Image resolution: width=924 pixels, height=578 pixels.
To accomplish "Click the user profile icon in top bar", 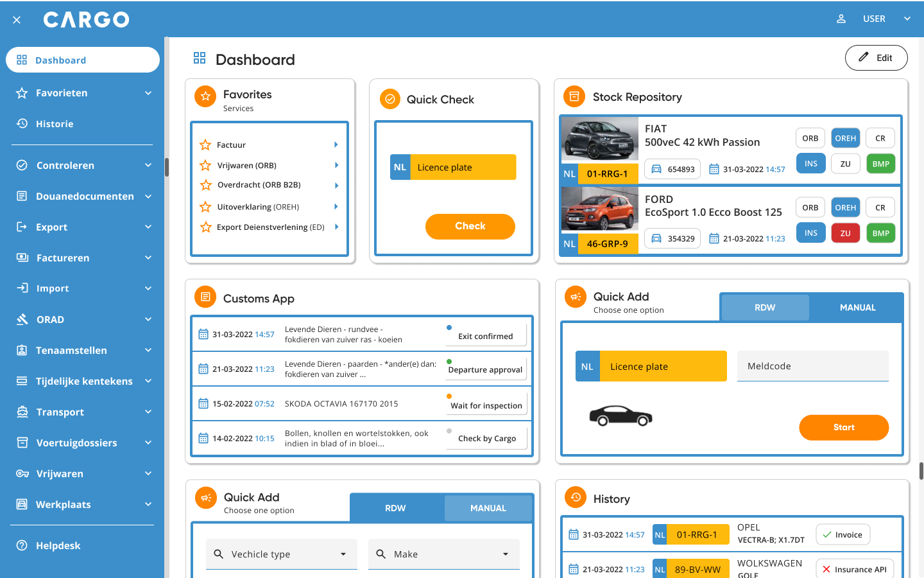I will pos(841,19).
